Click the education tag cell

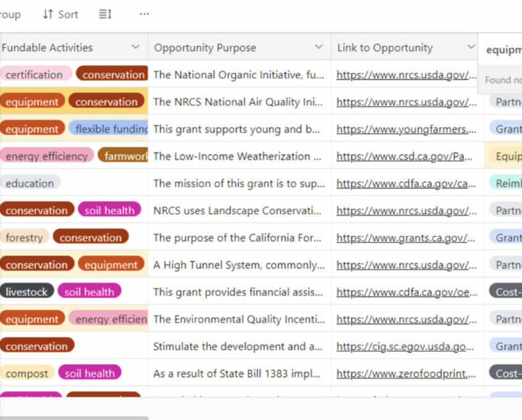30,183
